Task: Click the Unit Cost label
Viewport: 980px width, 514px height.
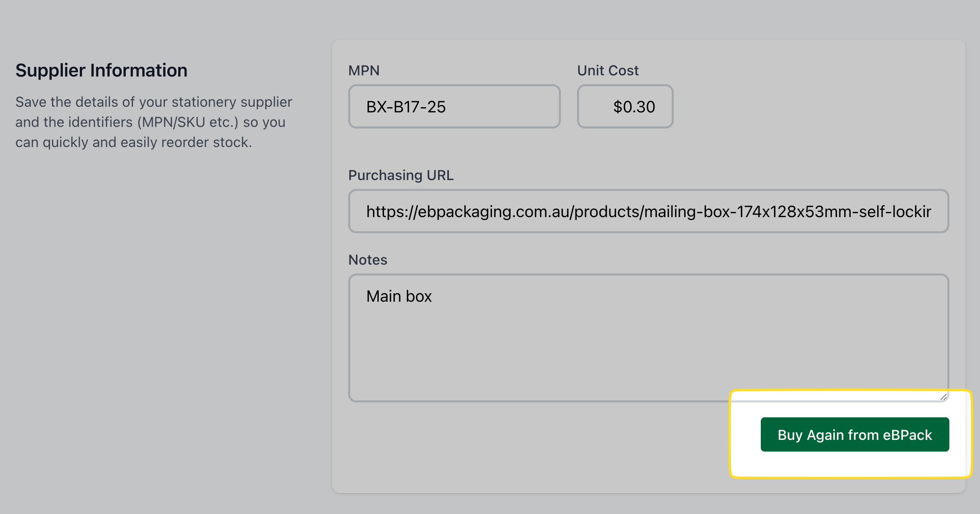Action: (607, 70)
